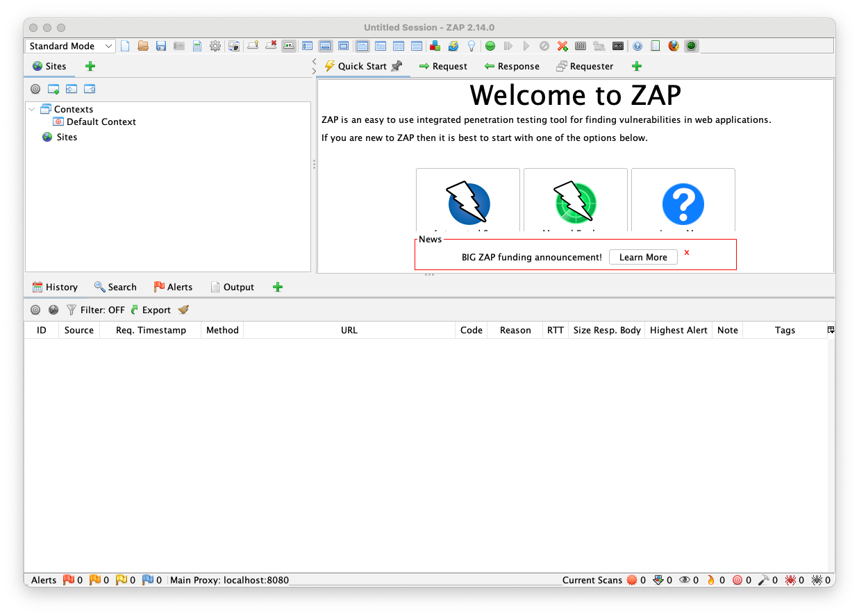Click Main Proxy: localhost:8080 in status bar
Viewport: 859px width, 616px height.
coord(229,580)
